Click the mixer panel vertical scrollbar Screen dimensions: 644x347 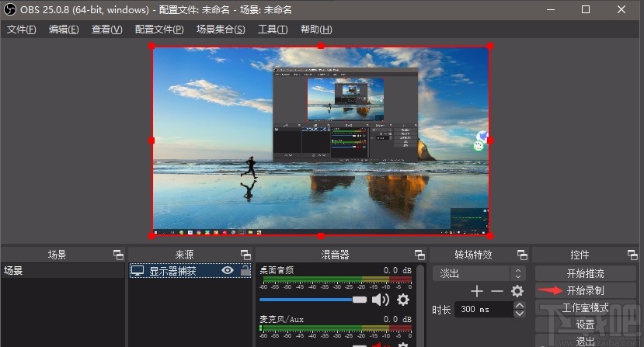click(420, 306)
